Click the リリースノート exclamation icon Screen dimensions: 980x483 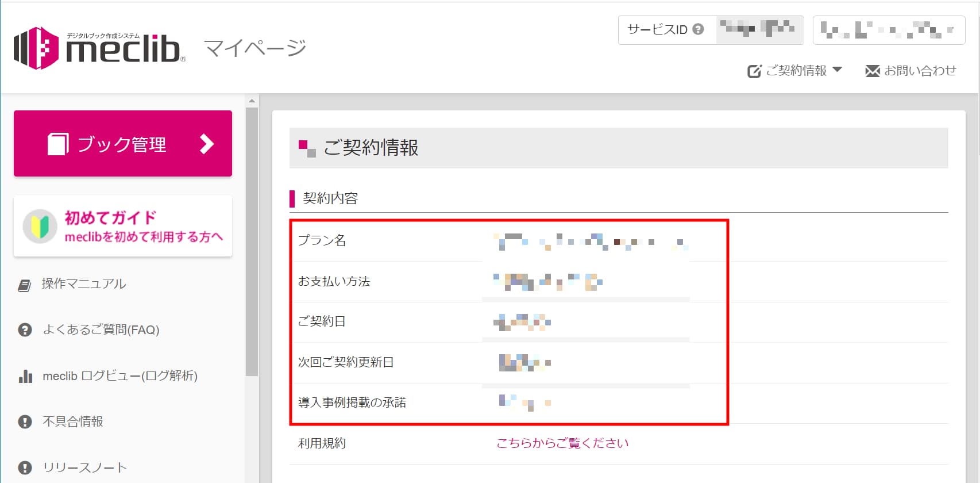(25, 467)
